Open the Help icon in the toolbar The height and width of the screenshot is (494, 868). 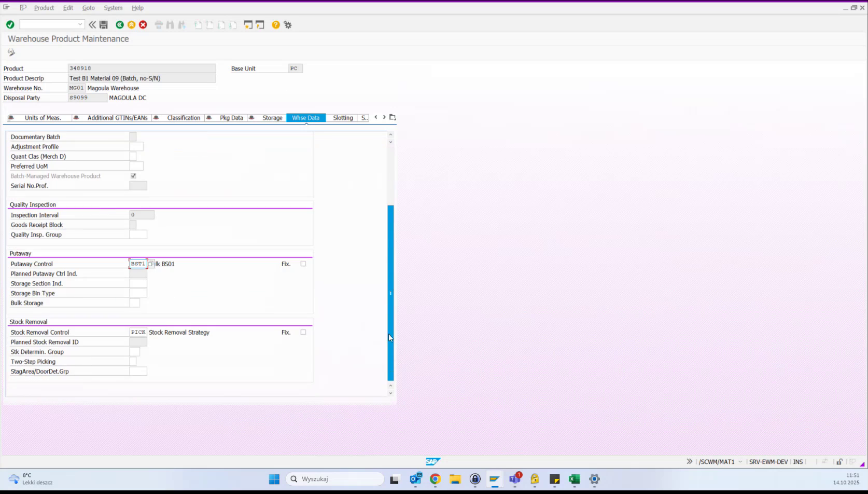276,24
